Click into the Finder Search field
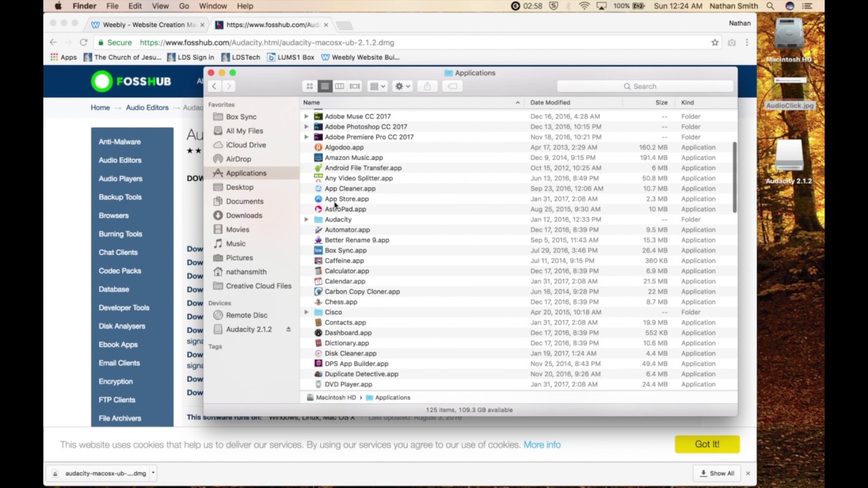868x488 pixels. click(x=644, y=86)
